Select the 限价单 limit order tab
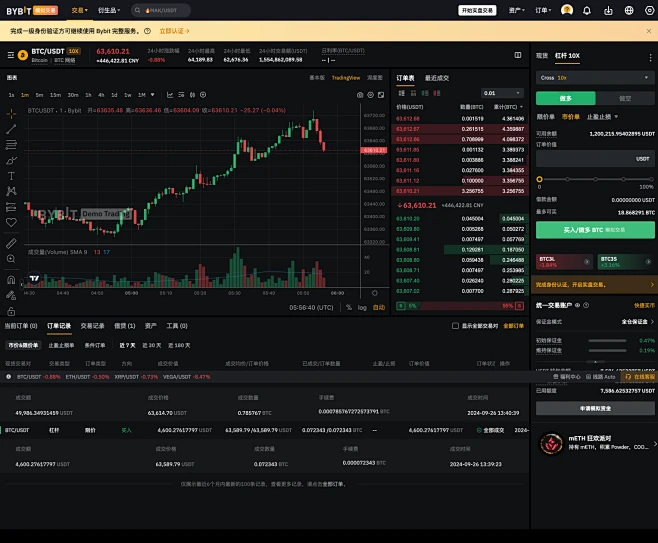 pos(546,117)
